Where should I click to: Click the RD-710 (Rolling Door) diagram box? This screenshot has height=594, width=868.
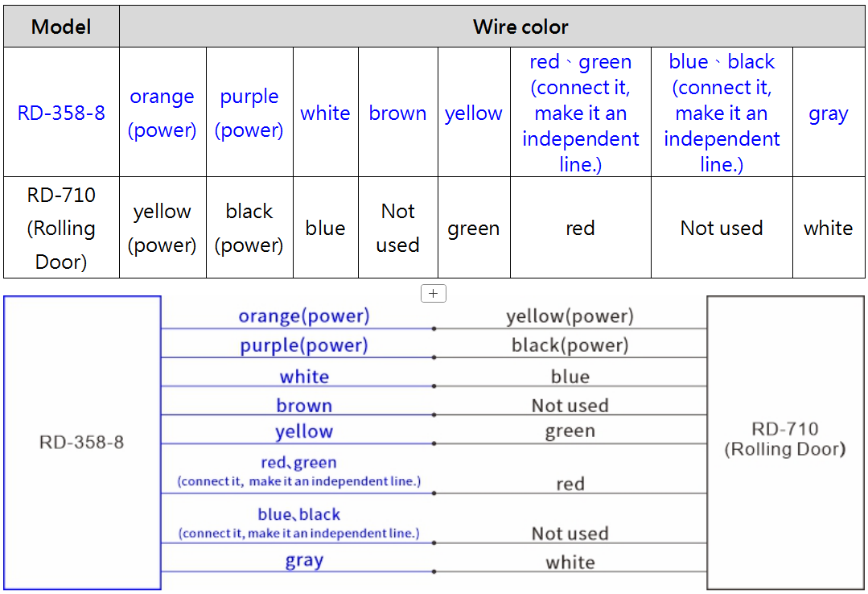click(x=784, y=439)
